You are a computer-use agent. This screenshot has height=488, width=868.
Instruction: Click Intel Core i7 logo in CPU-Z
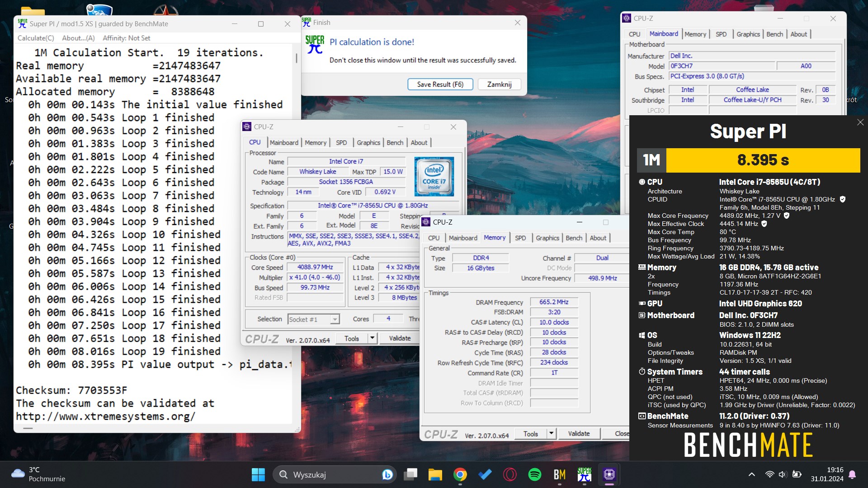[434, 176]
